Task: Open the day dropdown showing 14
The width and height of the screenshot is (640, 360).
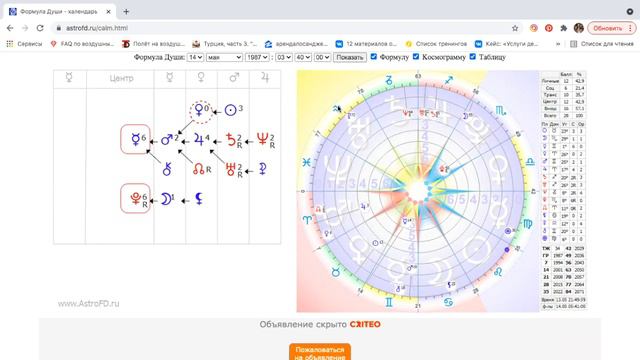Action: pos(195,57)
